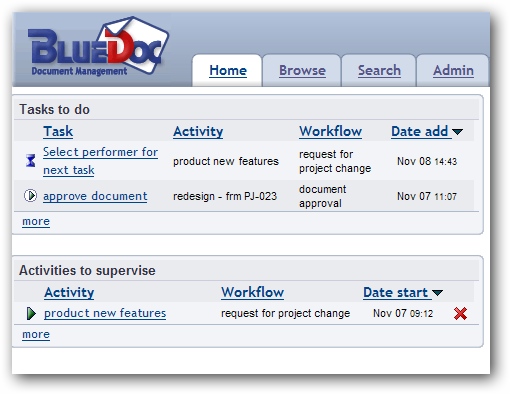This screenshot has height=394, width=510.
Task: Open 'product new features' activity link
Action: pos(105,313)
